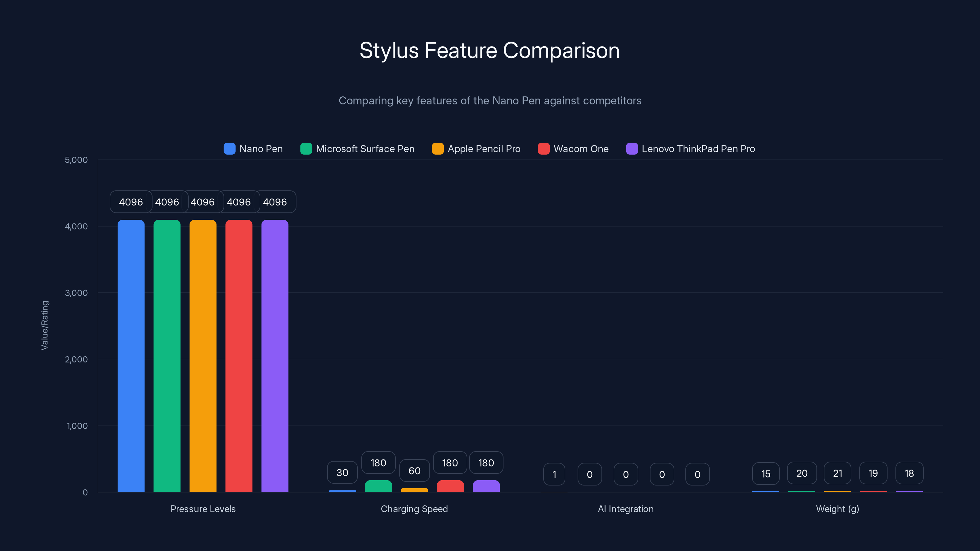Screen dimensions: 980x551
Task: Select the blue Nano Pen pressure bar
Action: pos(131,358)
